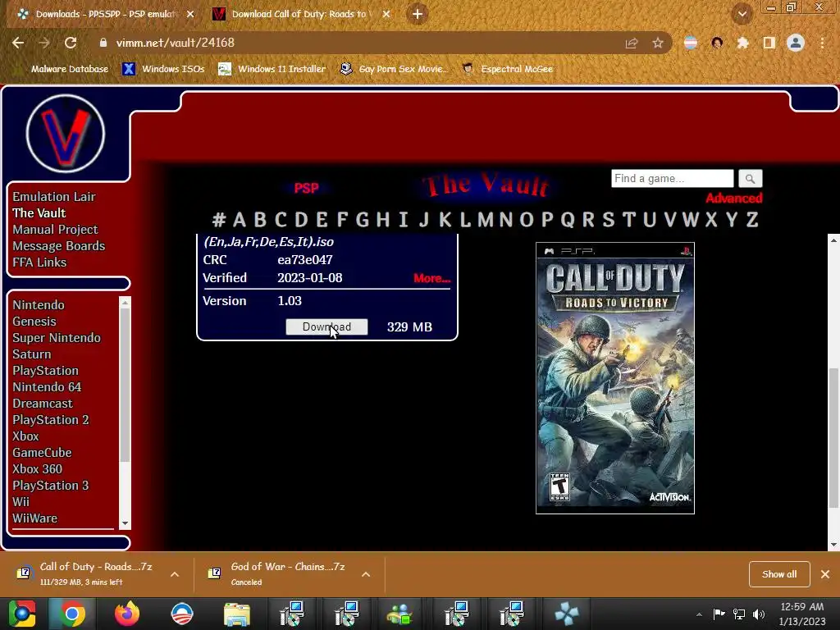Click the browser back arrow
840x630 pixels.
tap(18, 43)
